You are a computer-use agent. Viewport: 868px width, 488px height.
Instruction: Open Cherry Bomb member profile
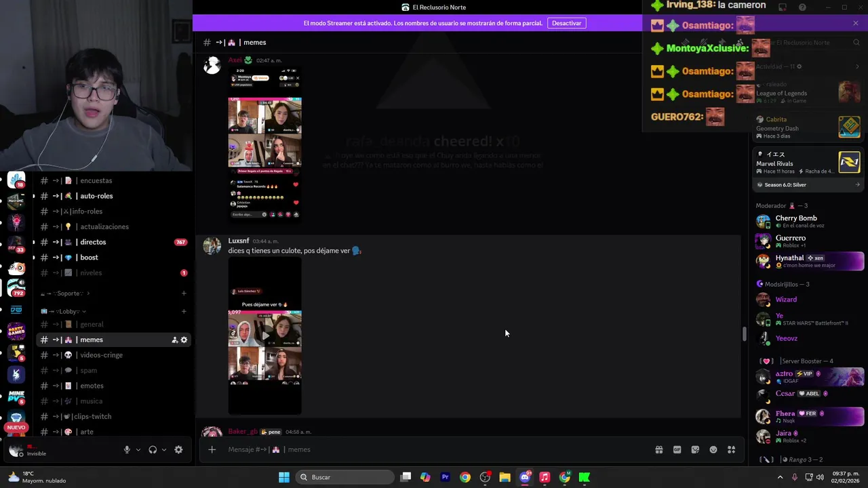(x=808, y=221)
